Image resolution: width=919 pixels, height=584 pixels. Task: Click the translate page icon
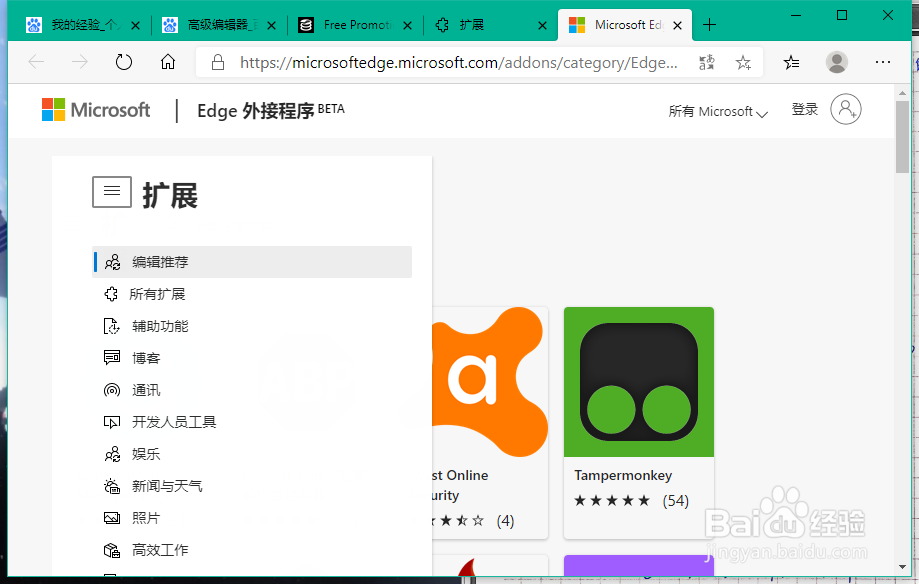coord(707,62)
